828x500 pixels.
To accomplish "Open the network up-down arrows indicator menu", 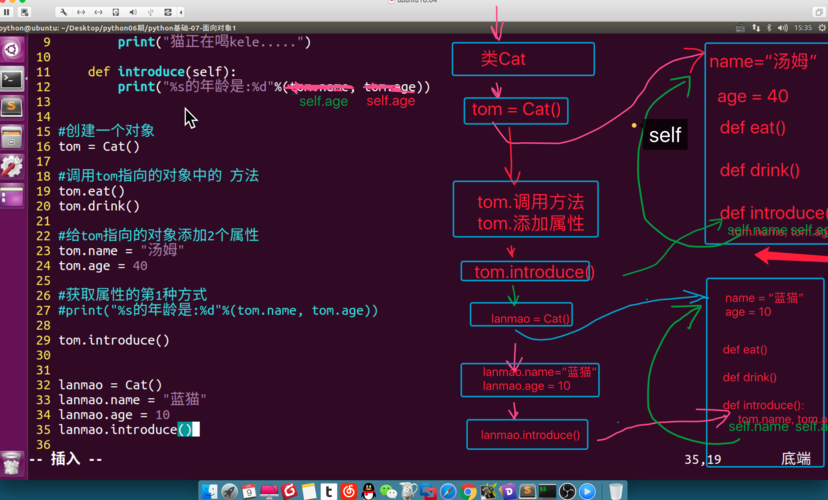I will (x=756, y=27).
